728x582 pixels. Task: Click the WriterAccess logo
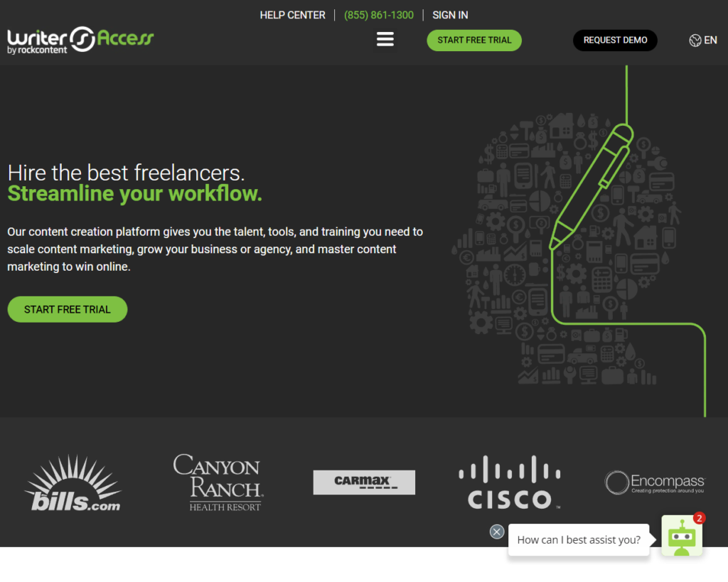tap(80, 39)
